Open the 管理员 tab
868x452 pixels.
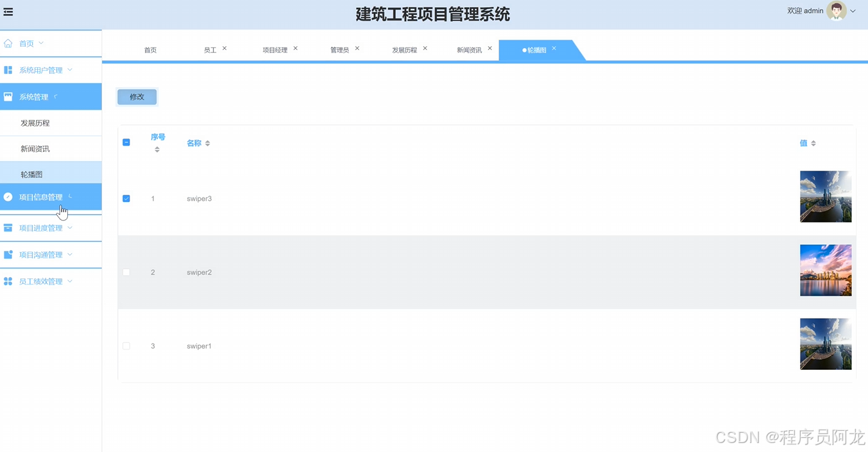click(x=339, y=49)
